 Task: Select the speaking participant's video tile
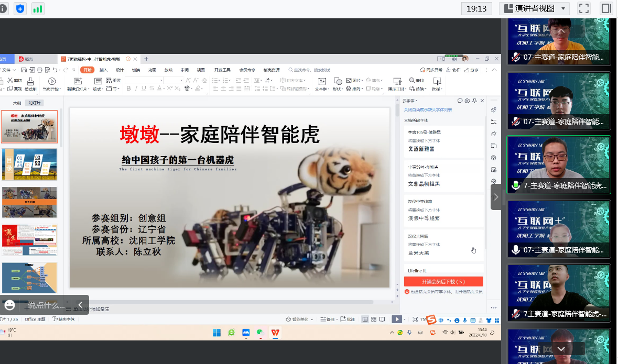[558, 165]
